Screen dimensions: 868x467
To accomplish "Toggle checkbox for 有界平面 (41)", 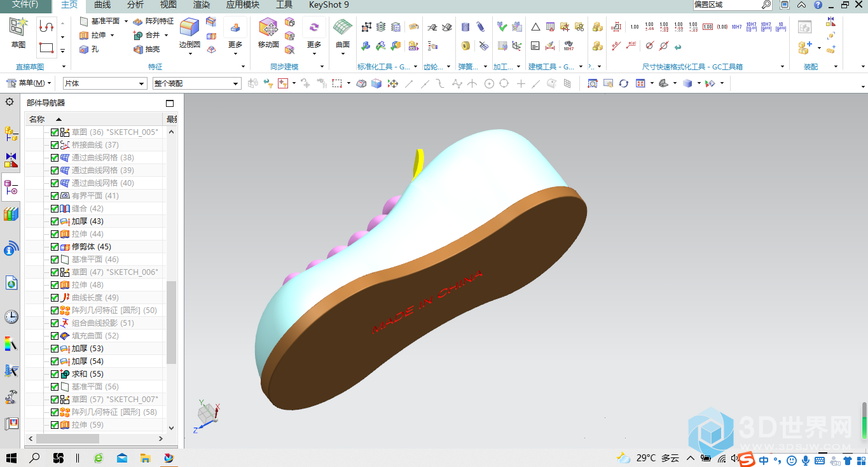I will (54, 196).
